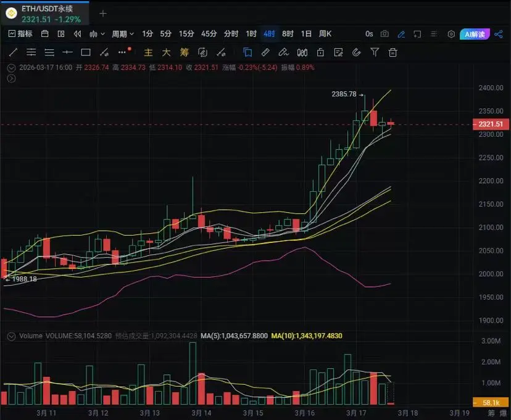Open the split layout icon
511x420 pixels.
61,33
